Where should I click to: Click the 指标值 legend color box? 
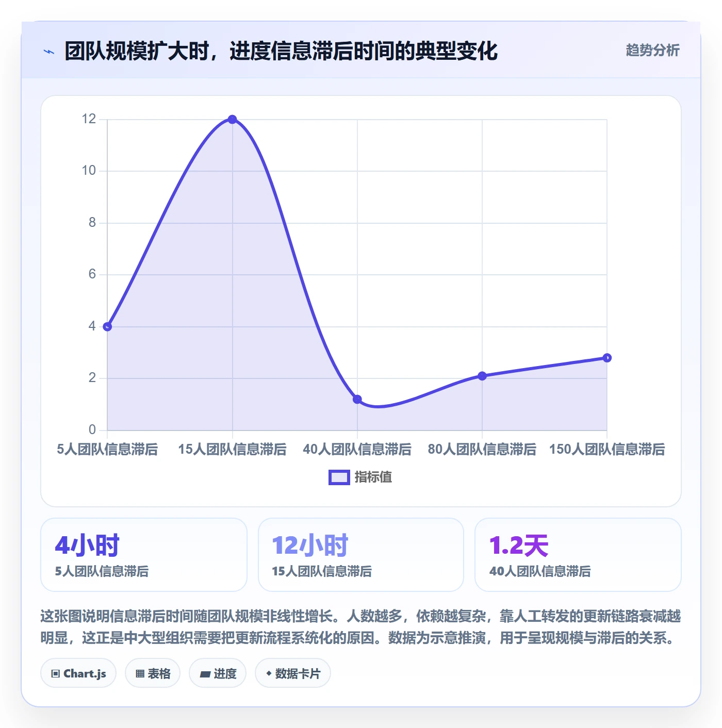pyautogui.click(x=339, y=477)
